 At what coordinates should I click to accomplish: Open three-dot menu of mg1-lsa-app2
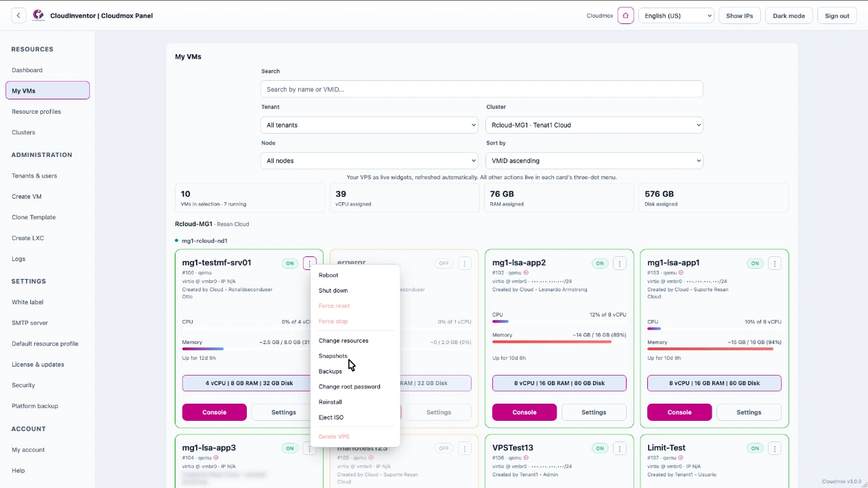point(620,263)
